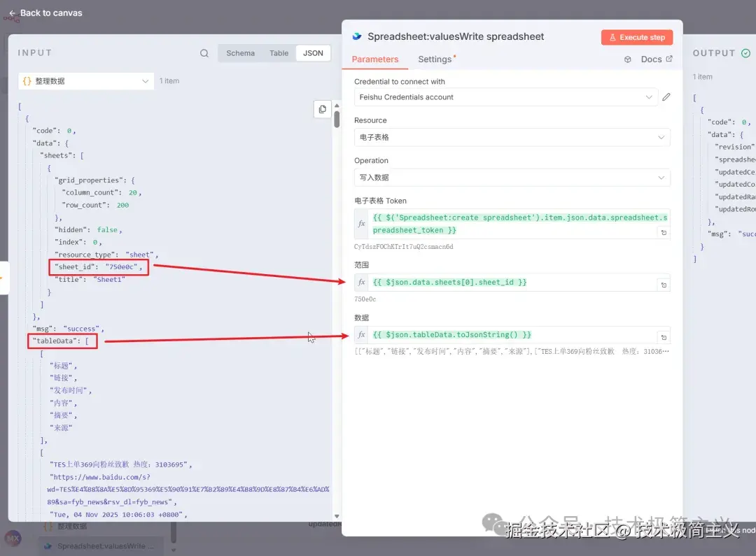The image size is (756, 556).
Task: Click the resolved token text CyTdsz...
Action: (x=404, y=247)
